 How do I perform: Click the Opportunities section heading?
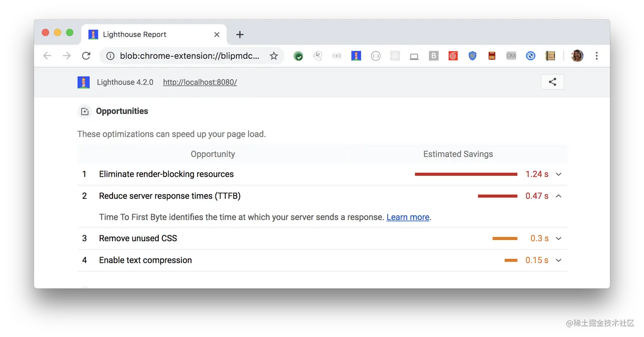[x=122, y=111]
